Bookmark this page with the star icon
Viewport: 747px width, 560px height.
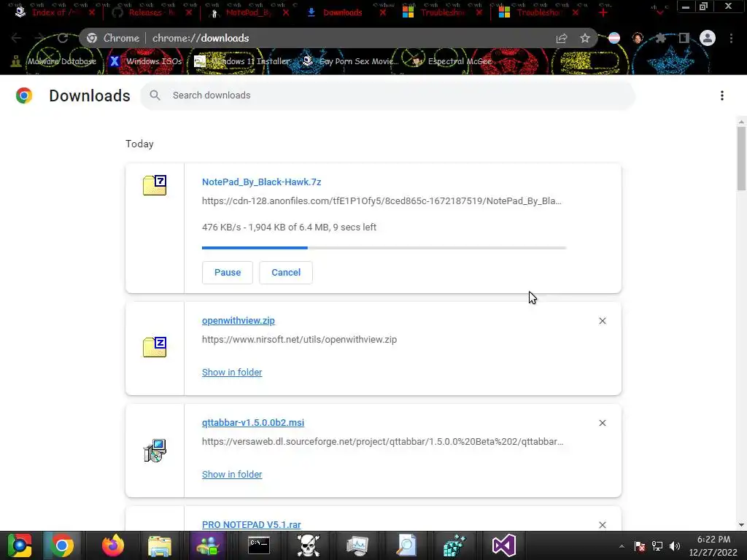[x=585, y=38]
